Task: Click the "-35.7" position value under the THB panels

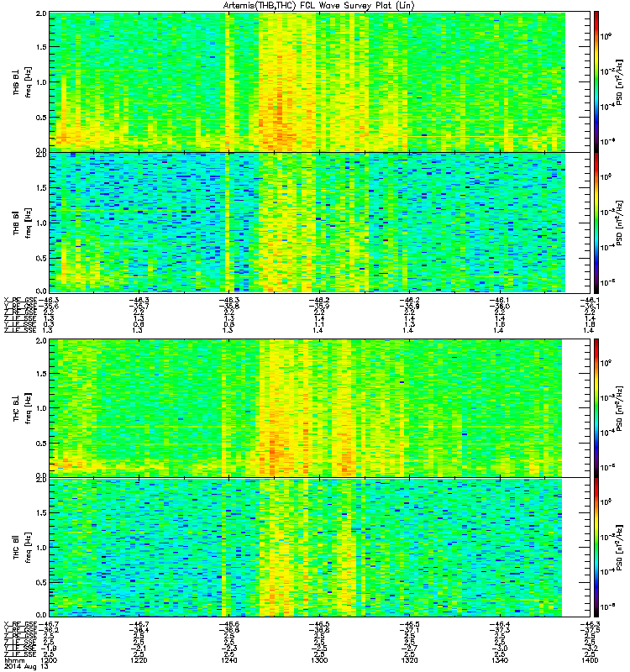Action: [139, 306]
